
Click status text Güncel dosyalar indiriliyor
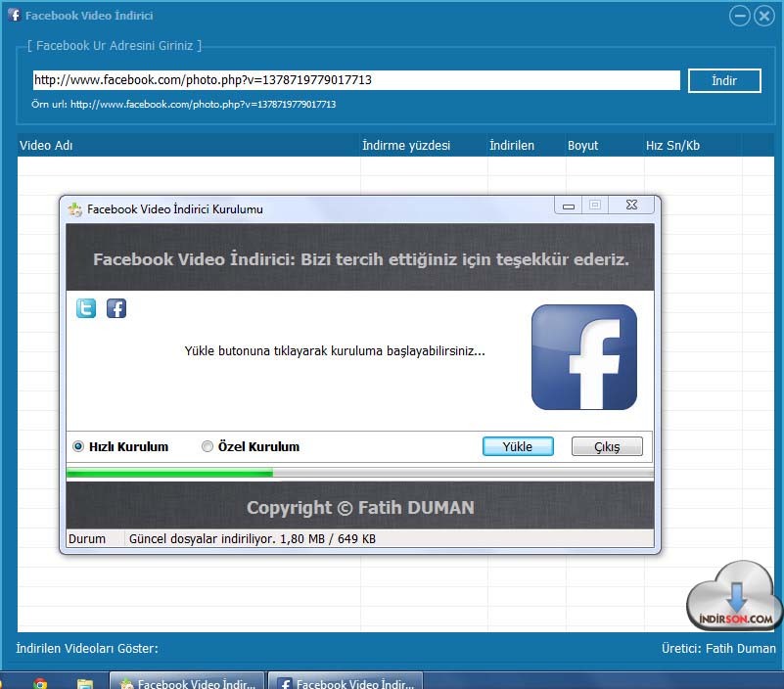(252, 539)
